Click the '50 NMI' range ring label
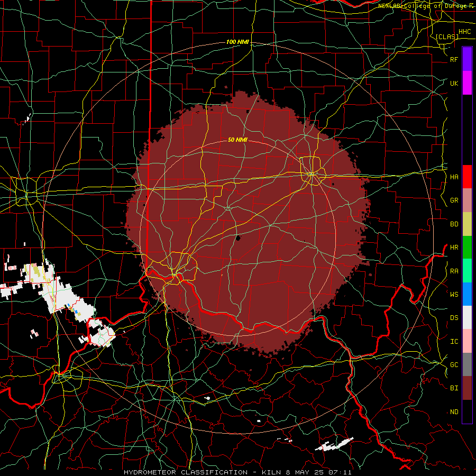The height and width of the screenshot is (476, 476). [x=237, y=140]
